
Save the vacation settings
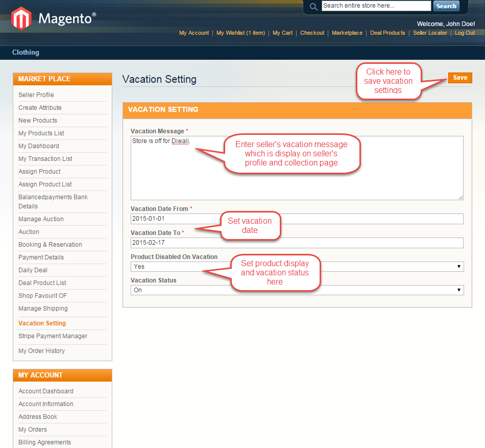point(460,78)
